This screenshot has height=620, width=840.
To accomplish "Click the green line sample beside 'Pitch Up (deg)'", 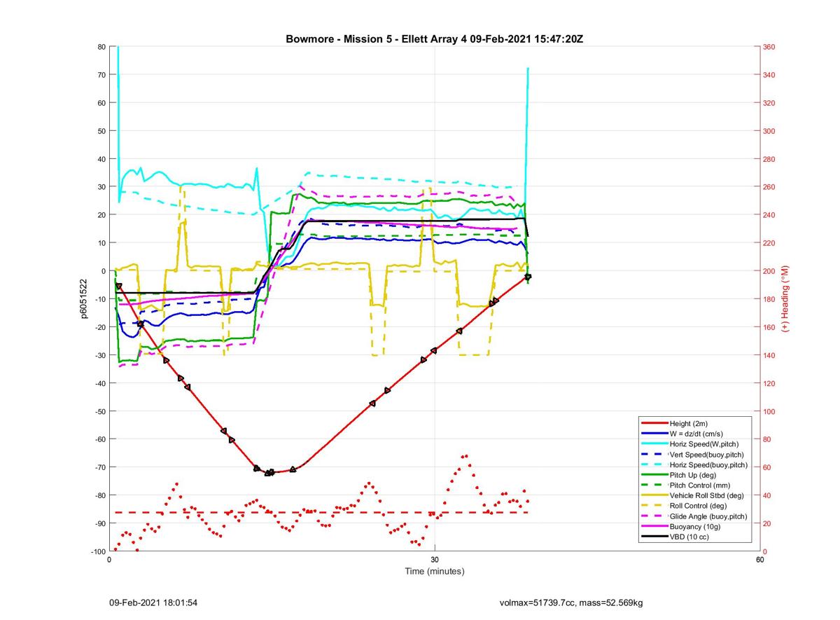I will (x=654, y=475).
